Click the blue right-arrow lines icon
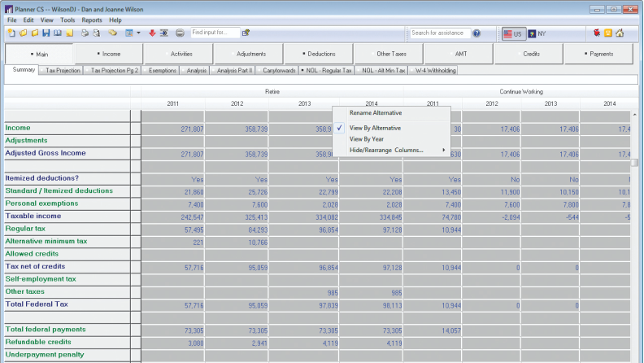Image resolution: width=644 pixels, height=363 pixels. (164, 33)
